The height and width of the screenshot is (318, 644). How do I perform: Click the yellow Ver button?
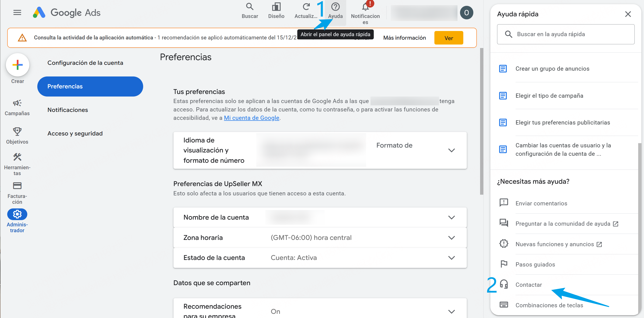[x=449, y=38]
